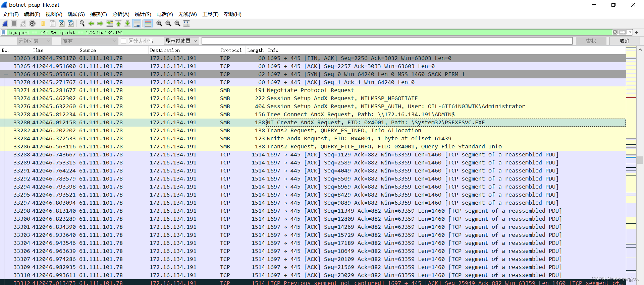644x285 pixels.
Task: Click the reload capture file icon
Action: (71, 23)
